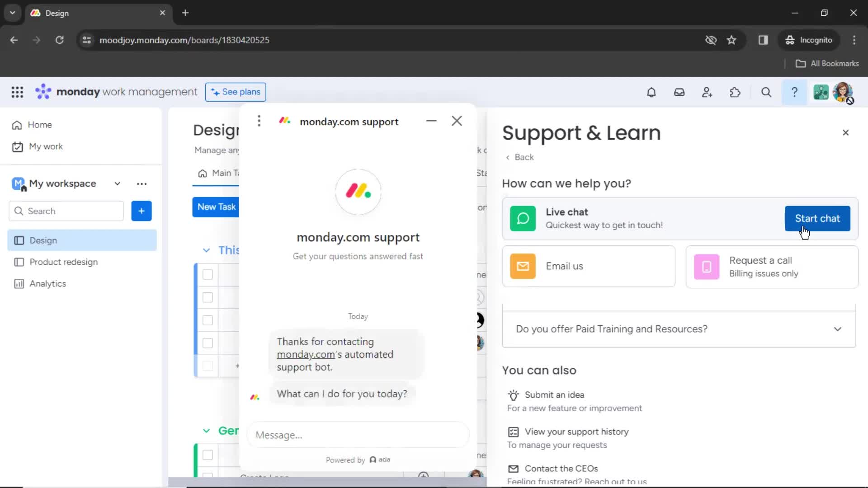Focus the sidebar Search field
This screenshot has width=868, height=488.
click(x=66, y=211)
